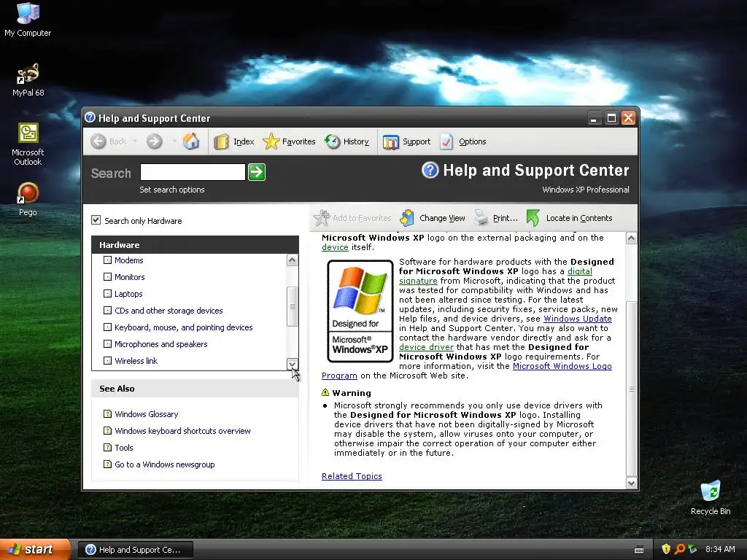Open Windows keyboard shortcuts overview link
Screen dimensions: 747x560
182,430
